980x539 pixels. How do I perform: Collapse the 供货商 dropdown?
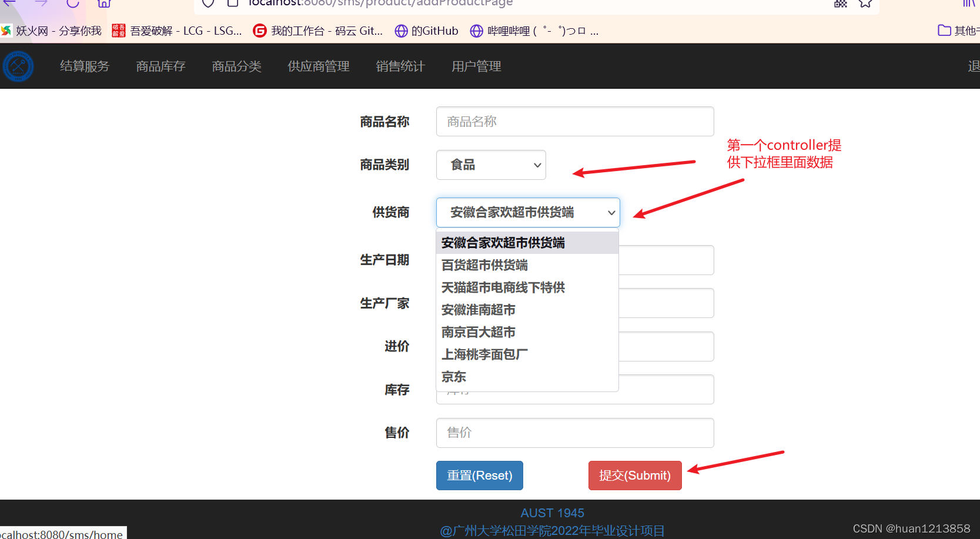[x=528, y=212]
